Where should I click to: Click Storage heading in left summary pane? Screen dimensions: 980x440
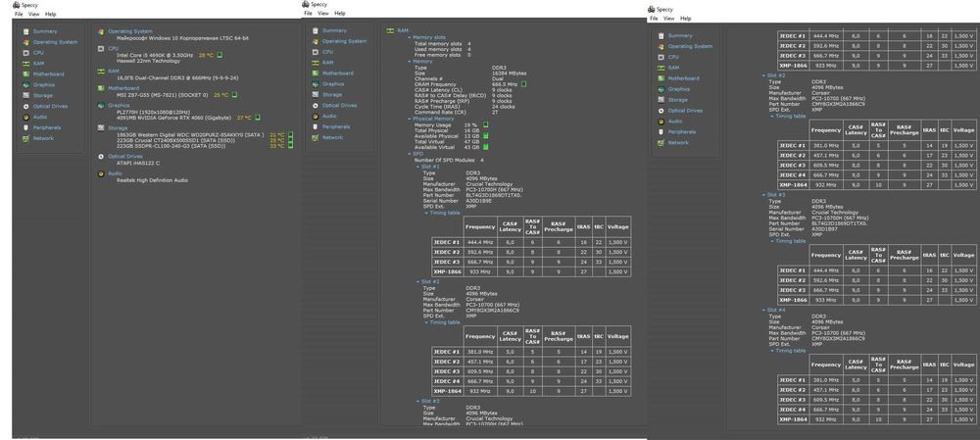coord(118,127)
